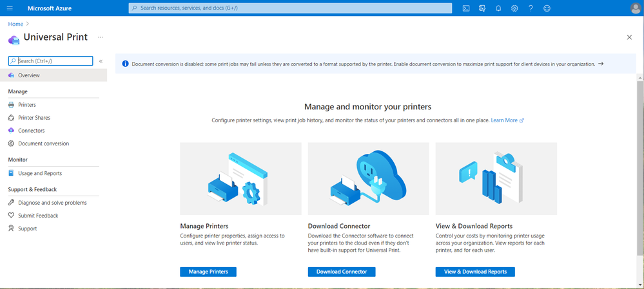Click the Printer Shares icon
644x289 pixels.
click(x=11, y=118)
